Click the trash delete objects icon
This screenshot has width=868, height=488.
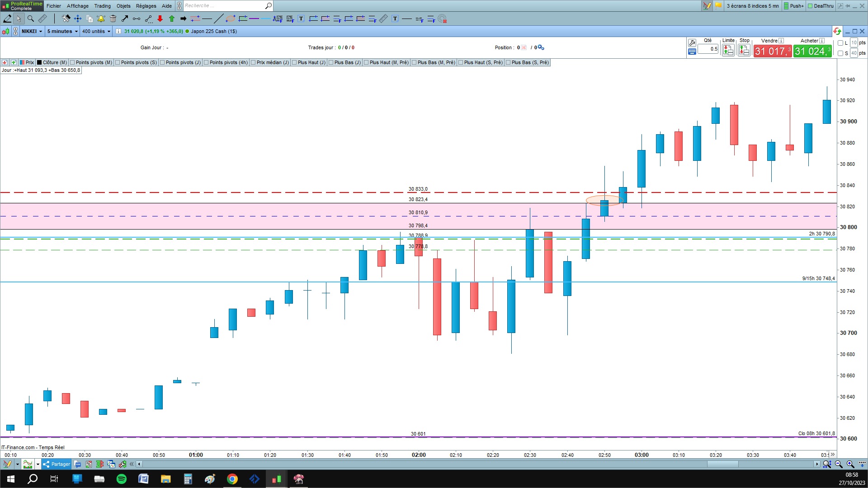(x=113, y=19)
